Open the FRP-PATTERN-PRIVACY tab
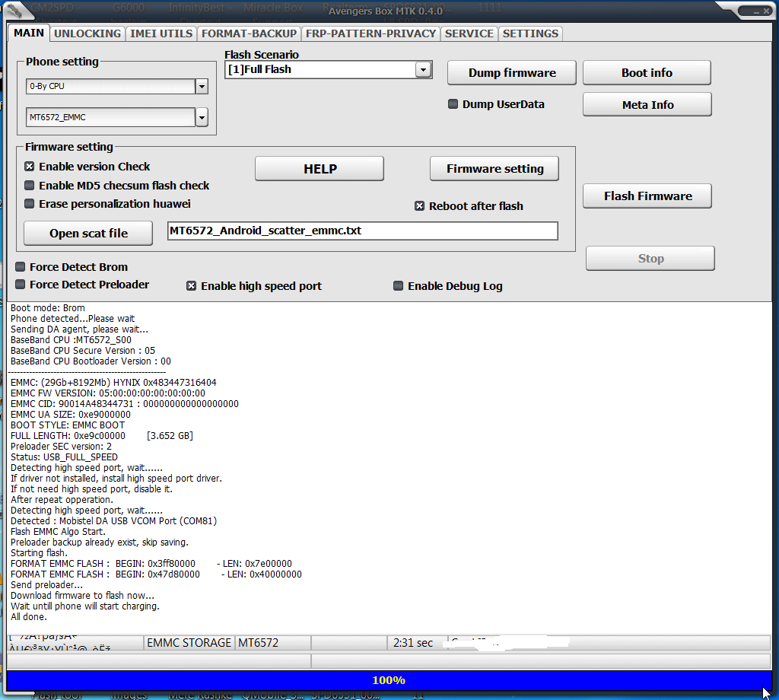 click(370, 33)
